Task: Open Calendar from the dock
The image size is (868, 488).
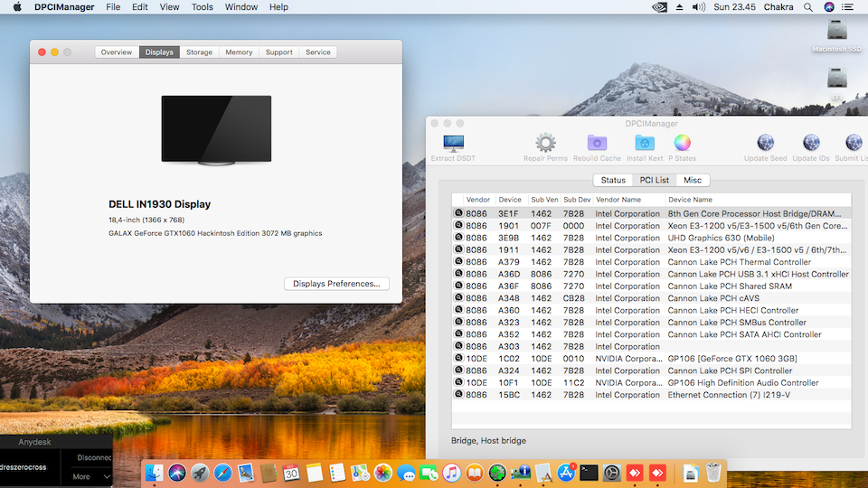Action: click(x=291, y=473)
